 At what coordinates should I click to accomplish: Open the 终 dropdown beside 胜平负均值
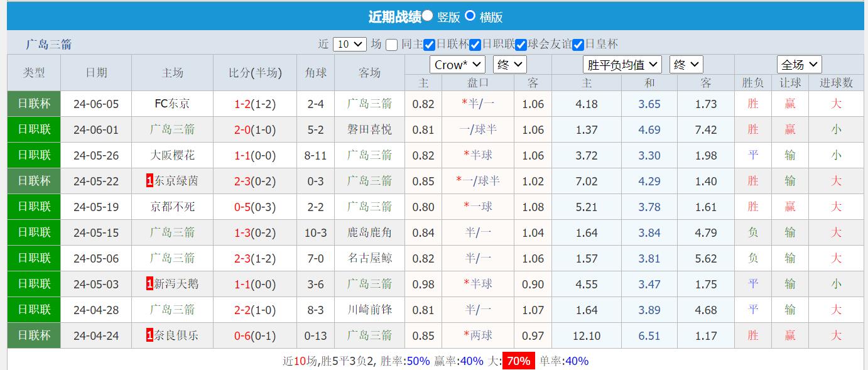[686, 64]
